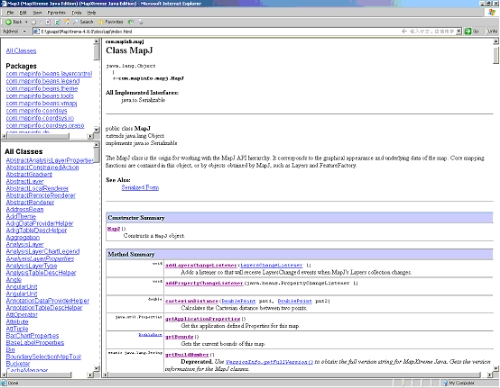This screenshot has width=500, height=388.
Task: Open the Search pane from the toolbar
Action: tap(83, 22)
